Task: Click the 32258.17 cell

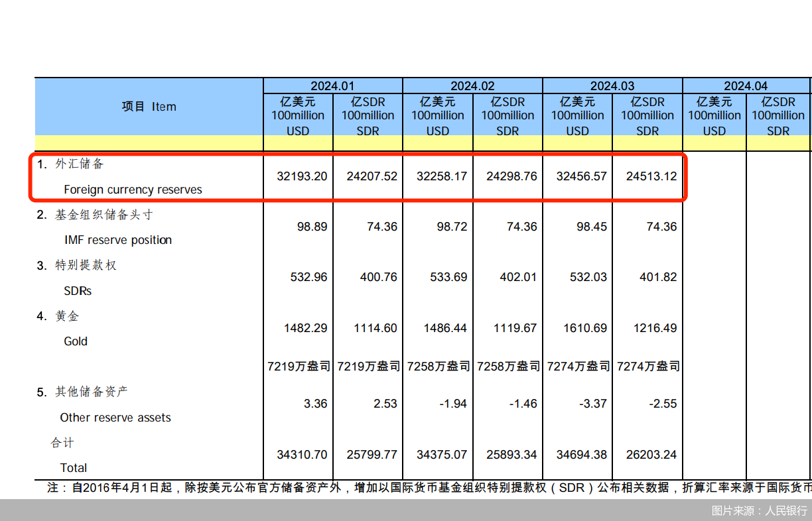Action: [442, 176]
